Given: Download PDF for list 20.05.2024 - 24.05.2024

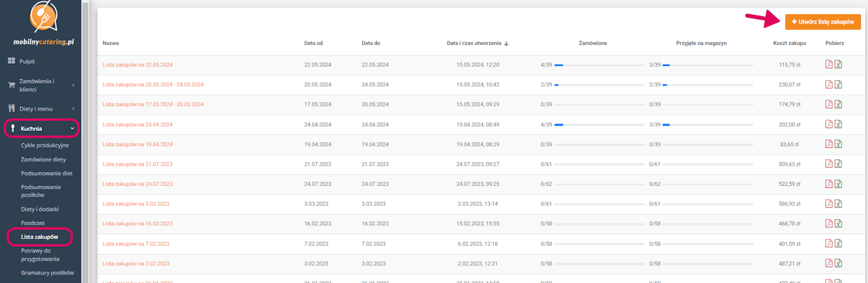Looking at the screenshot, I should click(828, 85).
